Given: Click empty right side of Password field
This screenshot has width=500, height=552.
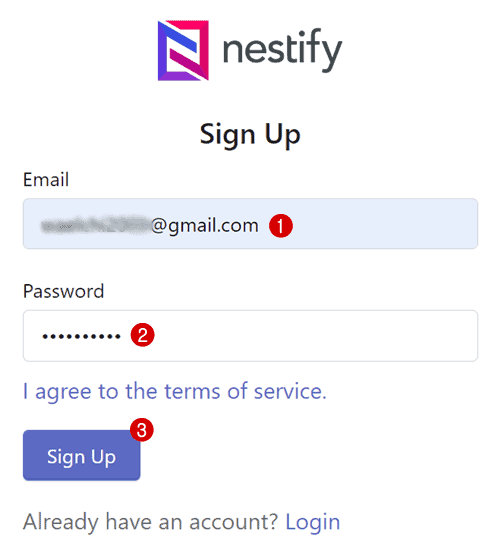Looking at the screenshot, I should point(317,335).
